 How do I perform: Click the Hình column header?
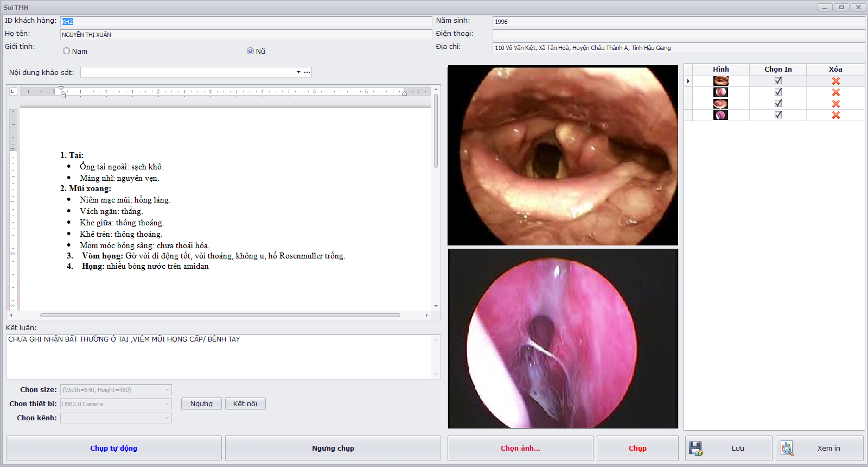(720, 70)
